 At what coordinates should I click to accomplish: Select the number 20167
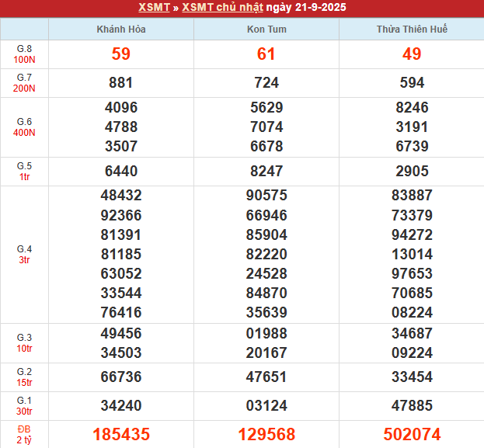pyautogui.click(x=266, y=353)
